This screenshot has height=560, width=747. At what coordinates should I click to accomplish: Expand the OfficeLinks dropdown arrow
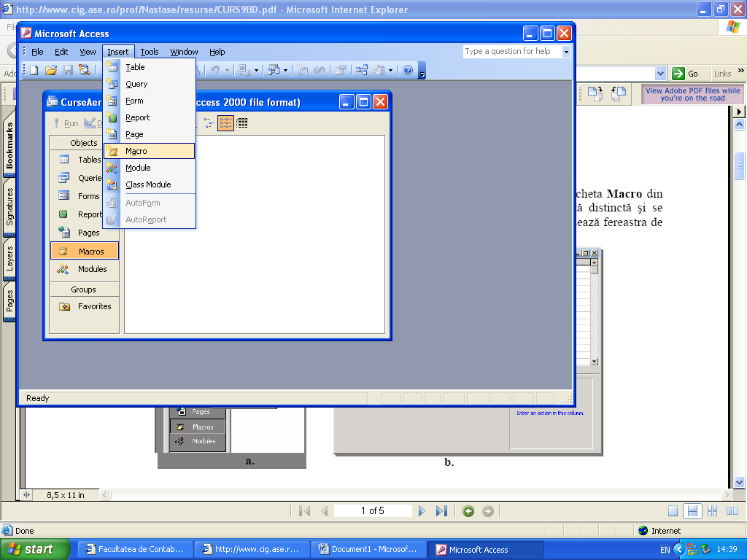pos(256,71)
